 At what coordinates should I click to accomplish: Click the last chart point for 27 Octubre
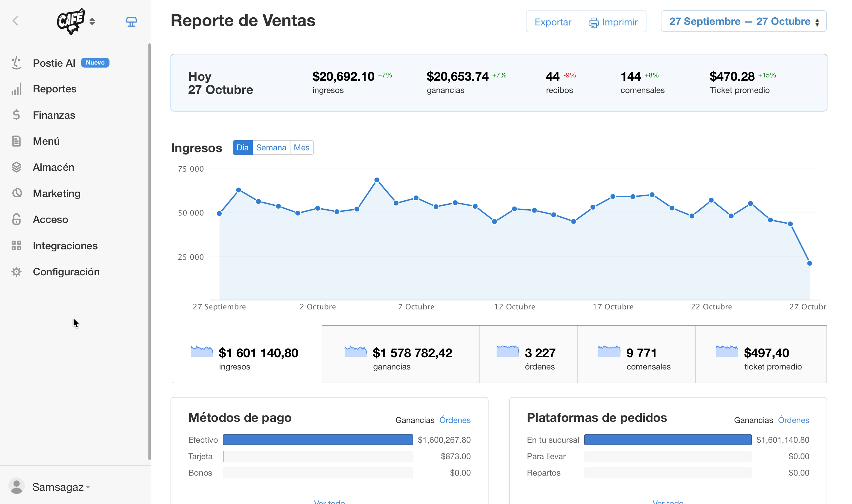(810, 263)
